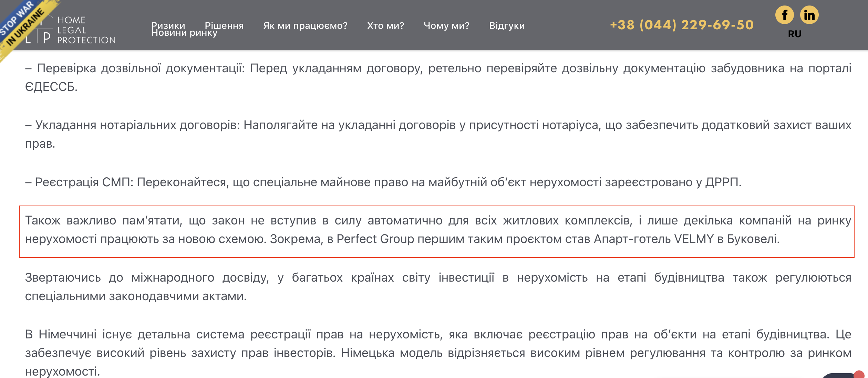Click the paragraph starting 'Перевірка дозвільної документації'
Image resolution: width=868 pixels, height=378 pixels.
pyautogui.click(x=438, y=77)
